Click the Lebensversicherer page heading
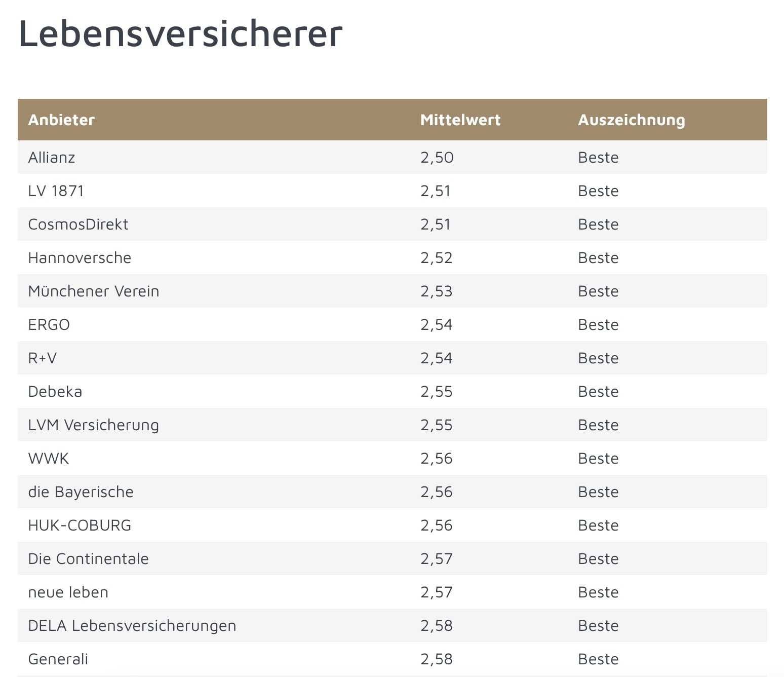 click(x=181, y=34)
